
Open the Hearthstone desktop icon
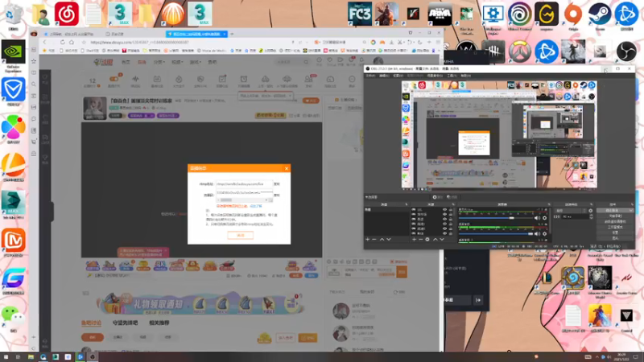click(573, 278)
